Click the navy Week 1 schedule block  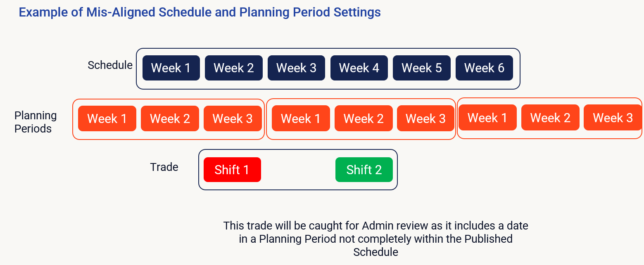[x=171, y=68]
